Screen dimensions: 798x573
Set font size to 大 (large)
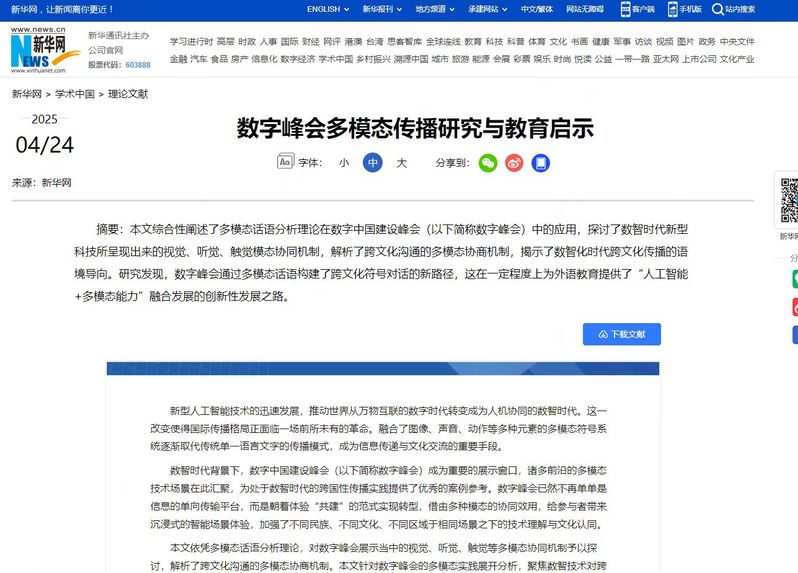coord(402,163)
